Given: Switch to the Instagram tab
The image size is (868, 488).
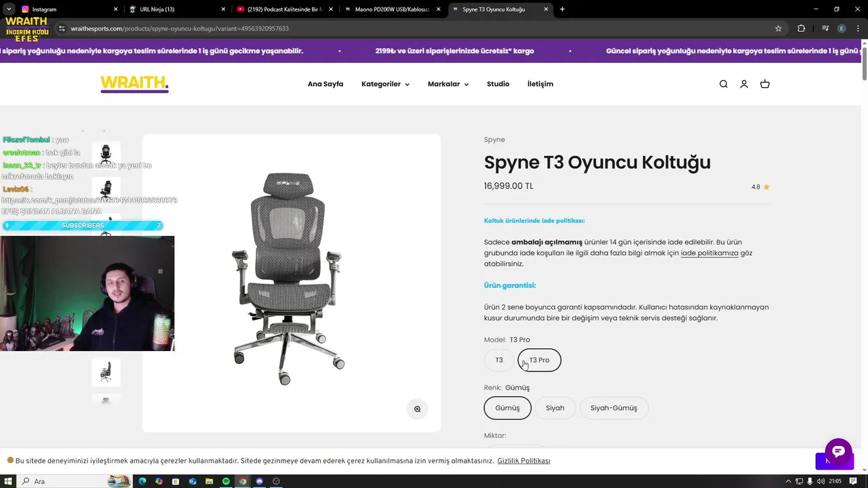Looking at the screenshot, I should point(68,9).
